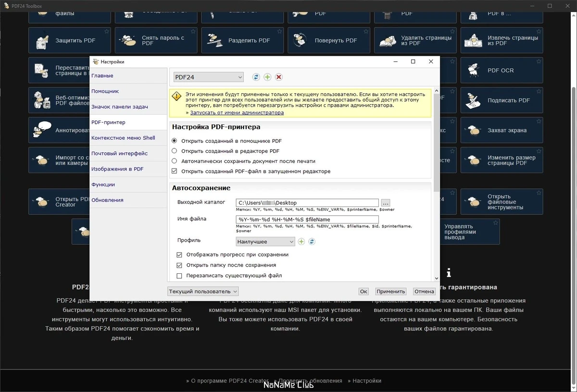Open the PDF24 printer dropdown
Image resolution: width=577 pixels, height=392 pixels.
(209, 77)
